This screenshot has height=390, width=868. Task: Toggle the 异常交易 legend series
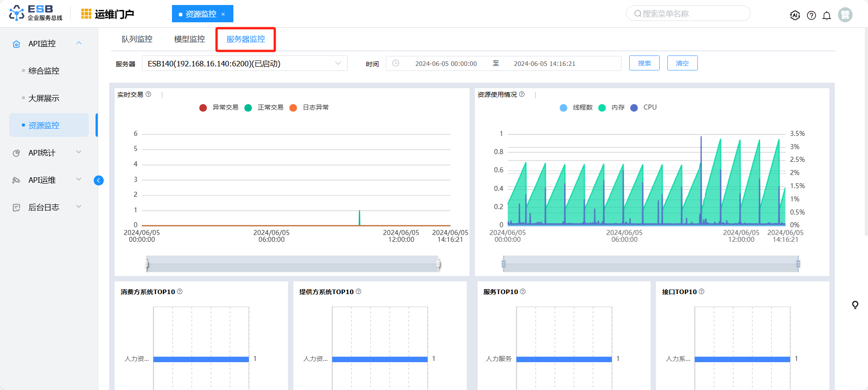[219, 108]
